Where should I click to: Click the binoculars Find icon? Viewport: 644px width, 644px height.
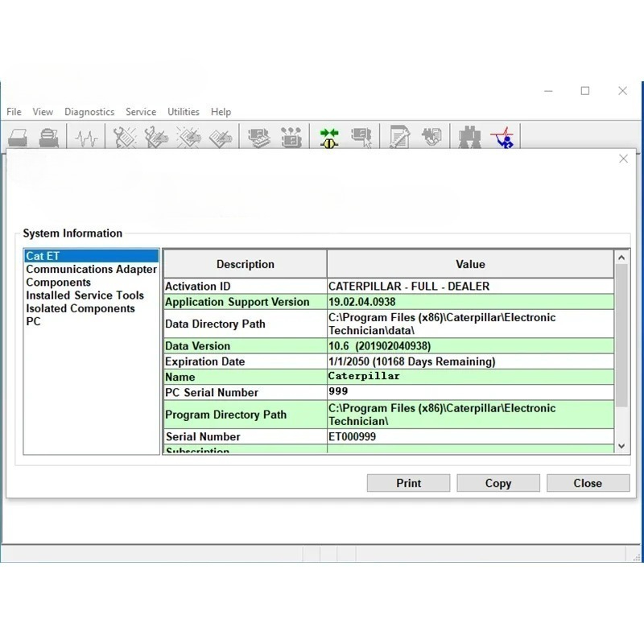point(469,137)
